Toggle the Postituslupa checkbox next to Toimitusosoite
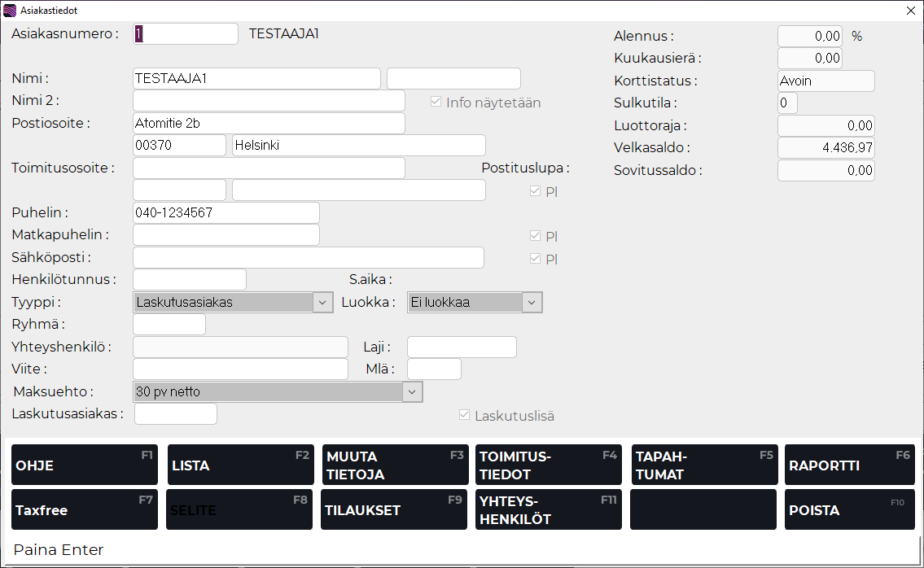Viewport: 924px width, 568px height. 535,191
